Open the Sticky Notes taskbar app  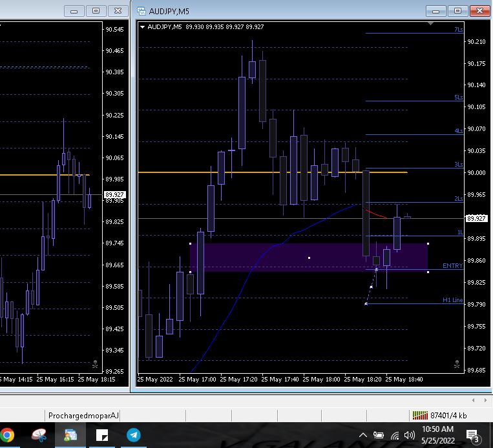101,435
